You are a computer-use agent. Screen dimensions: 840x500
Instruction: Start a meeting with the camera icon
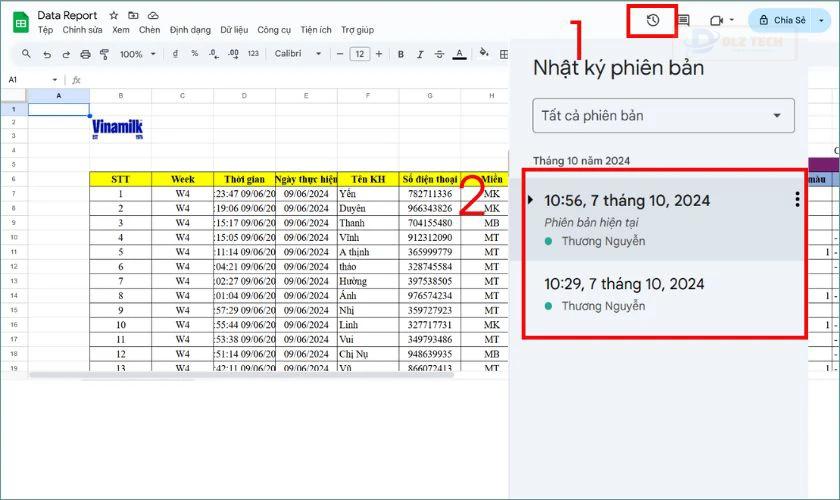[x=716, y=21]
